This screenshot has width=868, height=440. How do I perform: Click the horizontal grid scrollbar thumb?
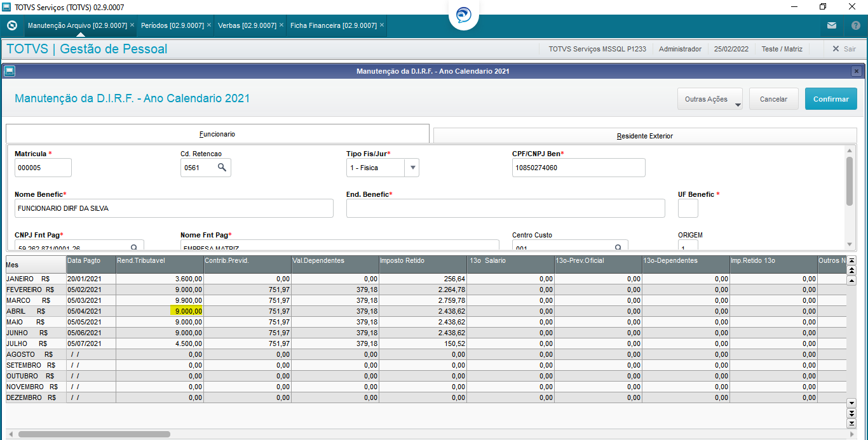coord(94,434)
